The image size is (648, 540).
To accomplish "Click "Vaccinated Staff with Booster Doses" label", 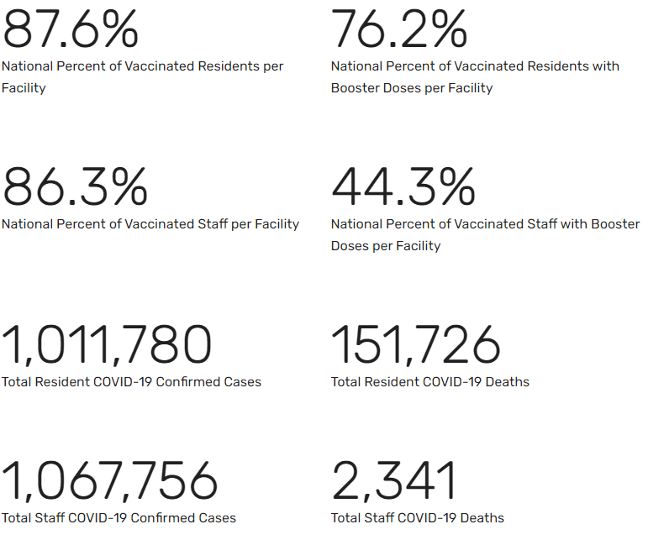I will (485, 224).
